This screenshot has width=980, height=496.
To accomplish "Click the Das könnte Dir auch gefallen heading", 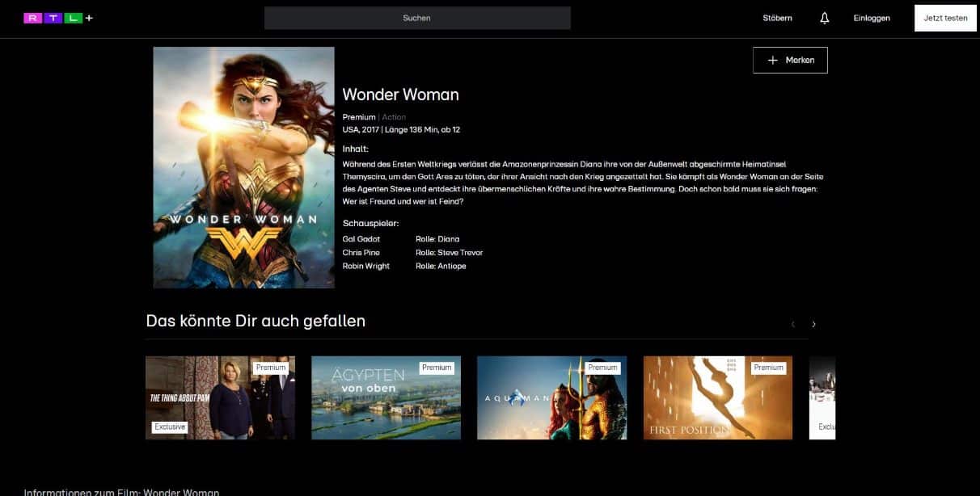I will pos(256,321).
